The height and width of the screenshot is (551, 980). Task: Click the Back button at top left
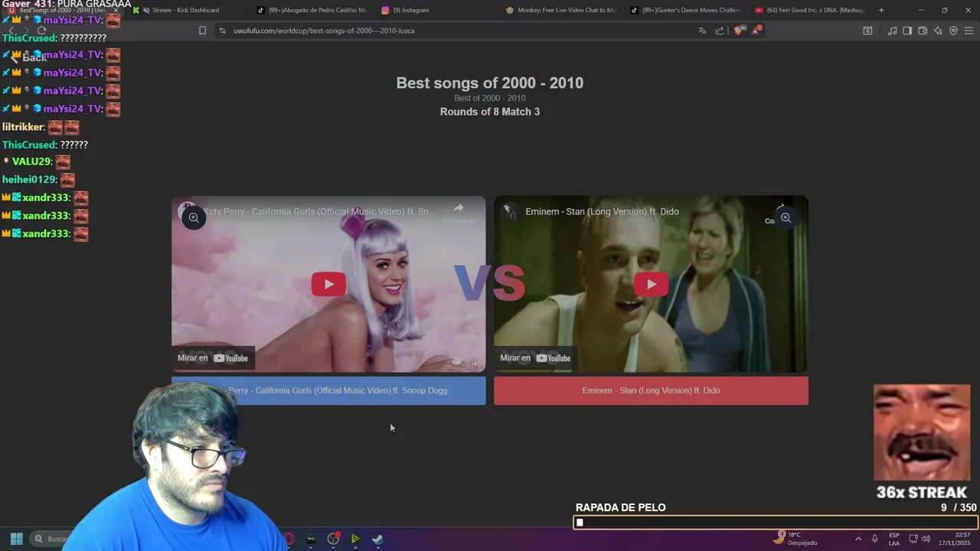tap(29, 58)
